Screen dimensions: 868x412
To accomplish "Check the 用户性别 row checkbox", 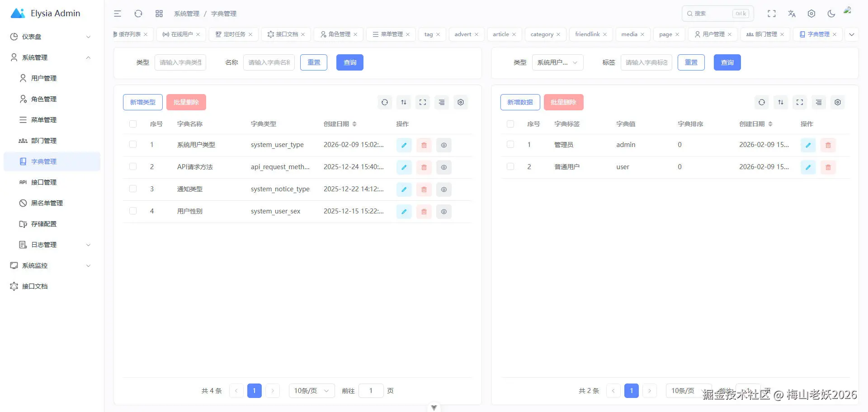I will pyautogui.click(x=133, y=211).
